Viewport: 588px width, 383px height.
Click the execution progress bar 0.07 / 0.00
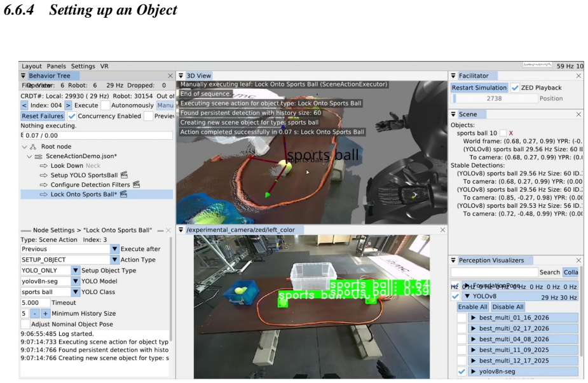pyautogui.click(x=97, y=135)
